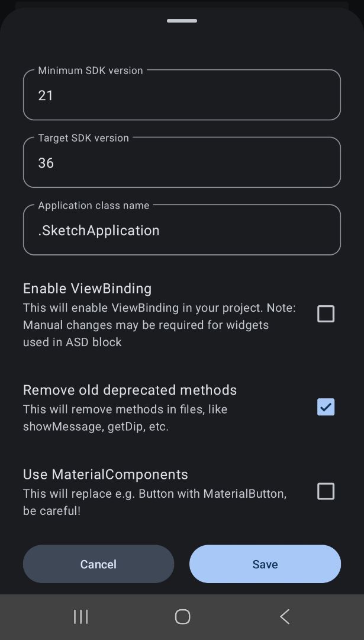Tap the bottom sheet drag handle
364x640 pixels.
click(182, 21)
